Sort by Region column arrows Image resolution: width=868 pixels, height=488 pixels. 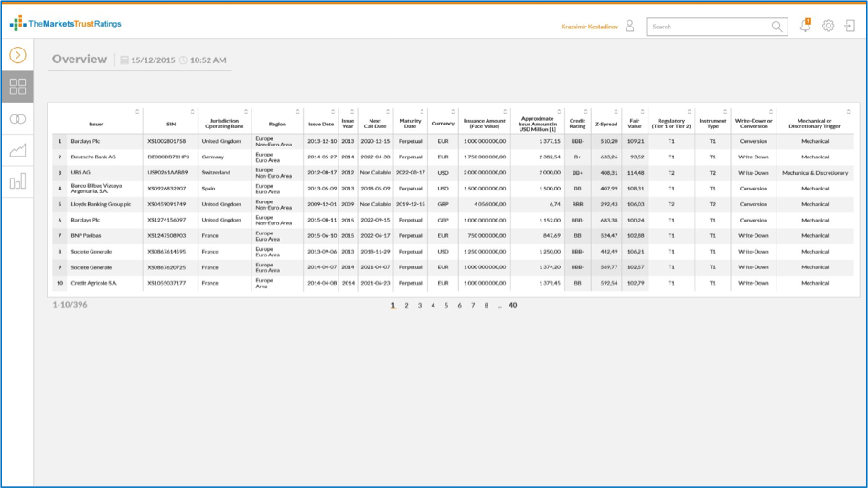pyautogui.click(x=298, y=112)
